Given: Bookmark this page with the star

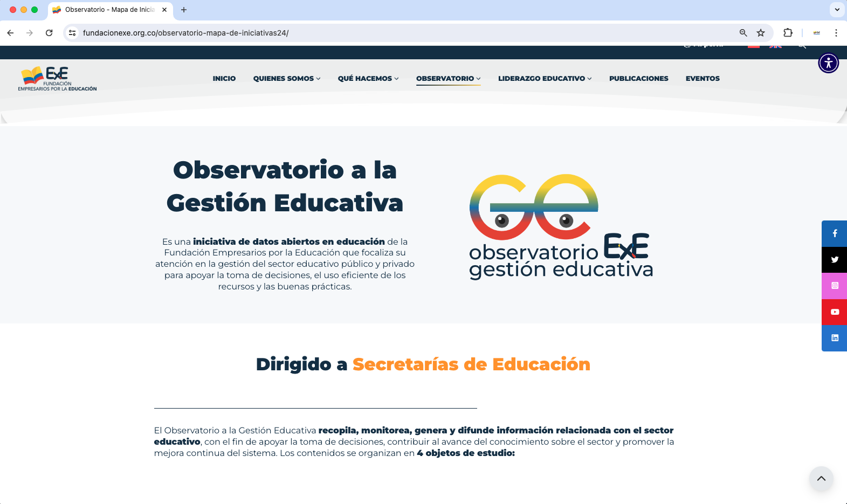Looking at the screenshot, I should click(761, 33).
